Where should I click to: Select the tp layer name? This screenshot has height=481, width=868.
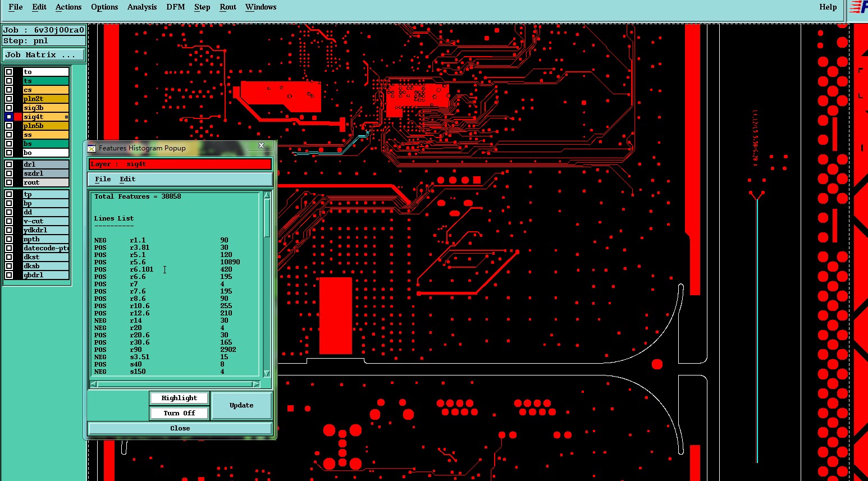(45, 194)
